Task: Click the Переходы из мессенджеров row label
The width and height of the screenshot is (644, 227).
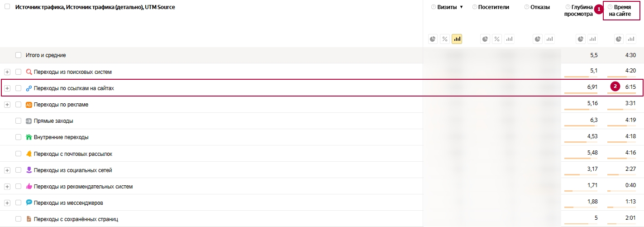Action: (68, 203)
